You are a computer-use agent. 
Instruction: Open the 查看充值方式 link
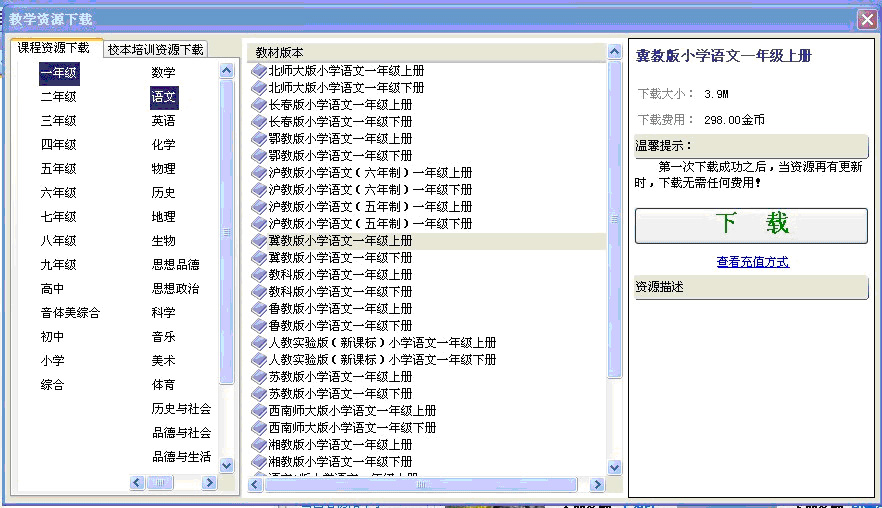coord(752,262)
